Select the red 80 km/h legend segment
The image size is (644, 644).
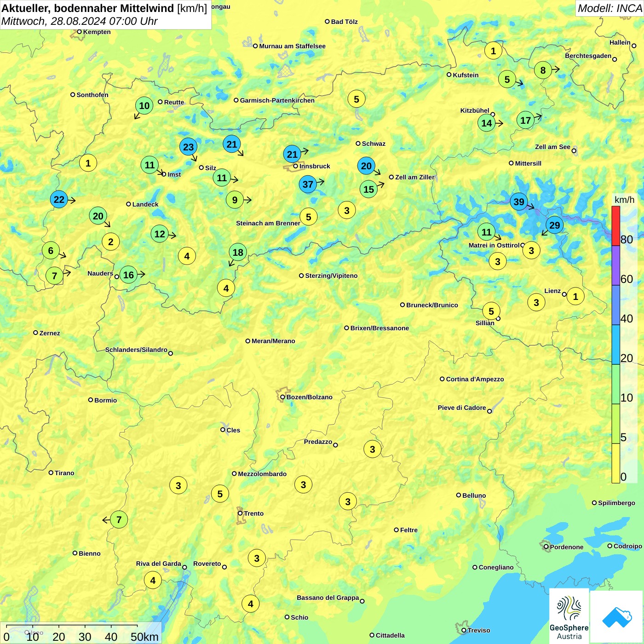point(616,226)
